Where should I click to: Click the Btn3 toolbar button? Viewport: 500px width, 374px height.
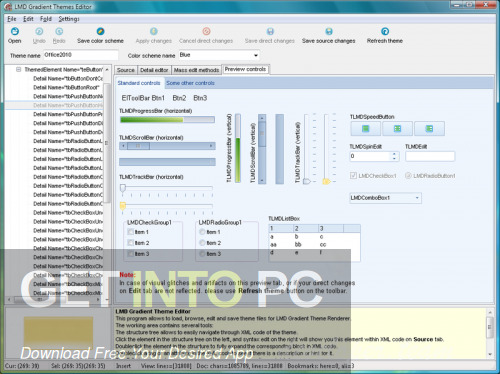(200, 98)
